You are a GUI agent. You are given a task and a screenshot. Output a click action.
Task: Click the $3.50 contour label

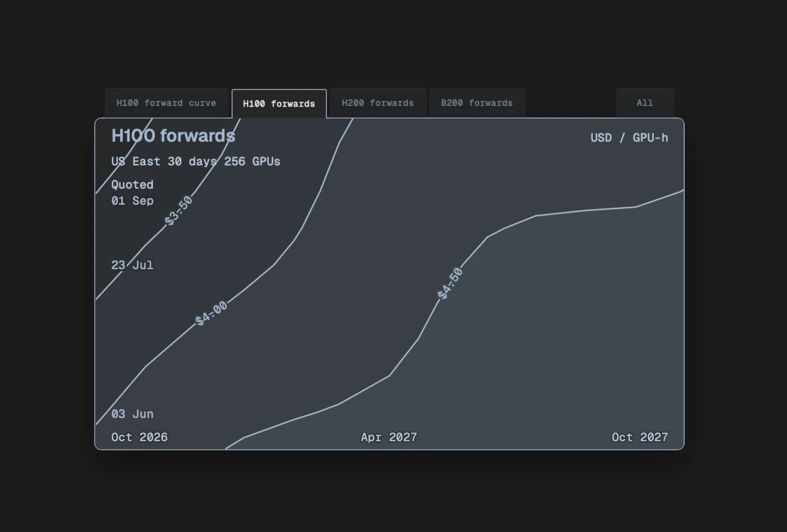(179, 211)
